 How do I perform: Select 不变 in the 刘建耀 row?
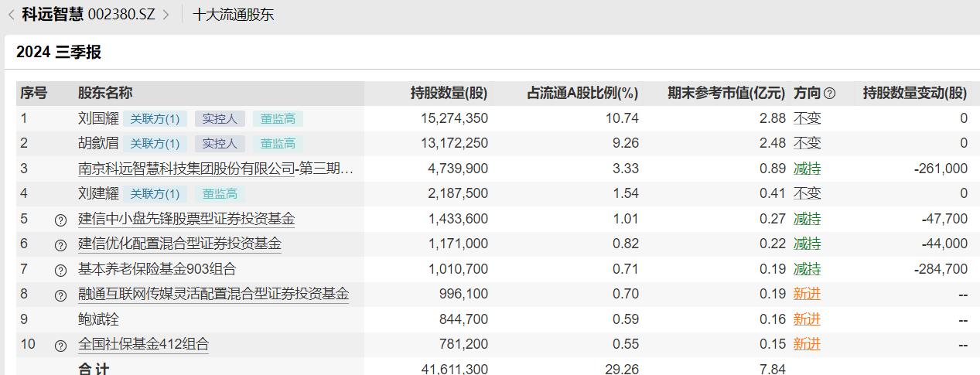click(x=807, y=193)
